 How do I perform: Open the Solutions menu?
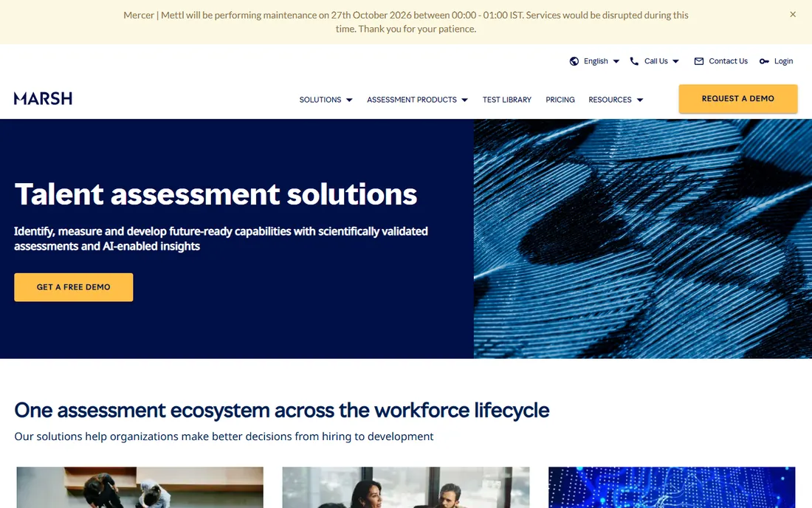320,100
